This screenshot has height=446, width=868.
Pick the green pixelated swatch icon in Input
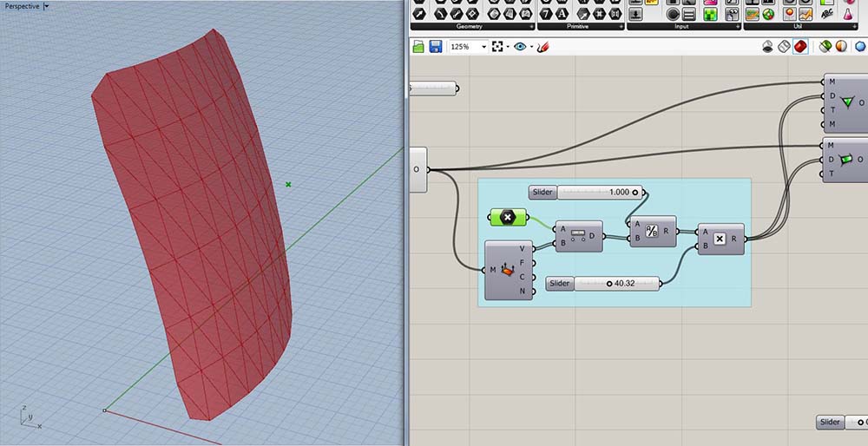[x=710, y=14]
